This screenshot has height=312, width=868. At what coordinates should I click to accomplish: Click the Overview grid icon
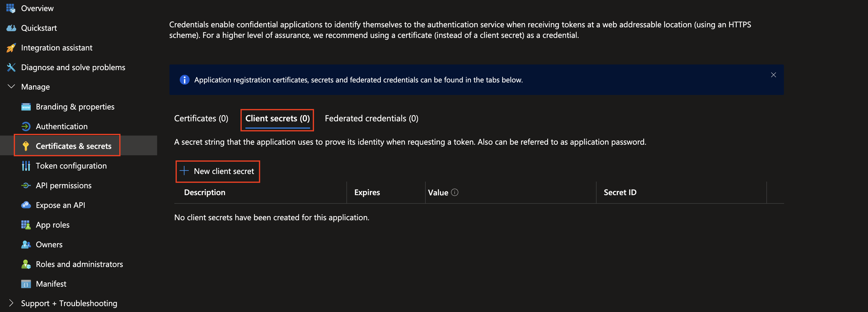pyautogui.click(x=11, y=8)
